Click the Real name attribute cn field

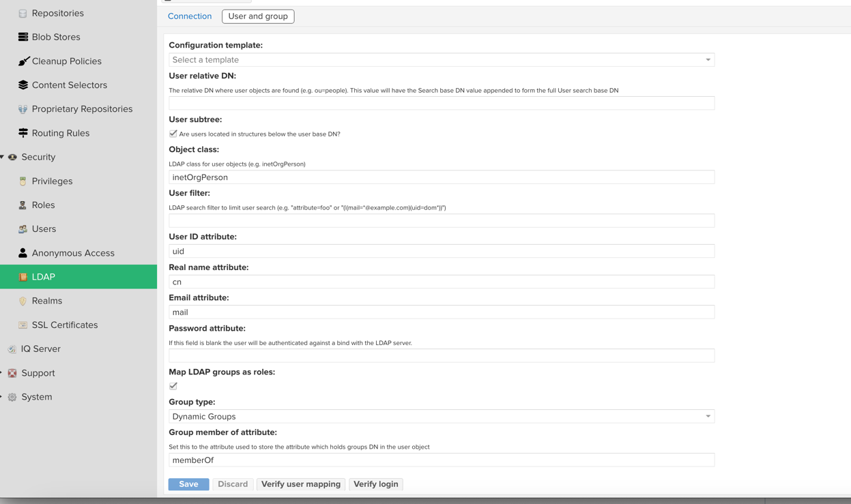[442, 282]
